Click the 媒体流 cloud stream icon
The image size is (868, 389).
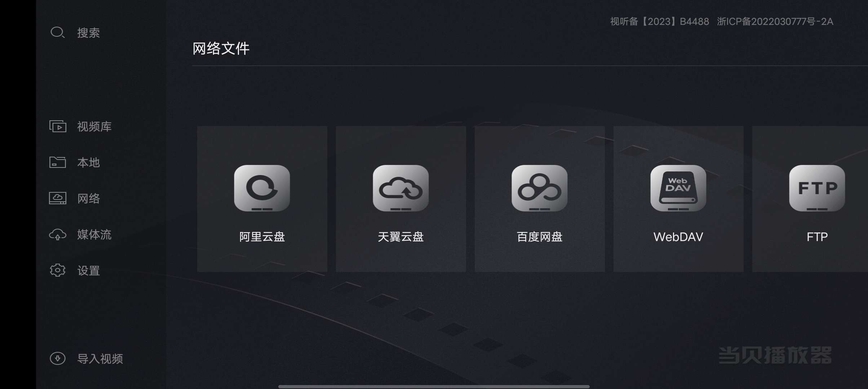[58, 234]
